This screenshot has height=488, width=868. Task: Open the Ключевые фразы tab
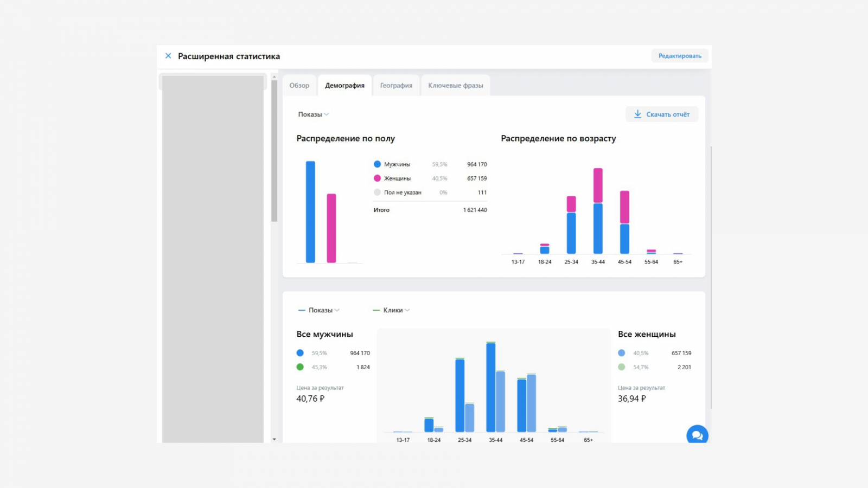pyautogui.click(x=455, y=86)
